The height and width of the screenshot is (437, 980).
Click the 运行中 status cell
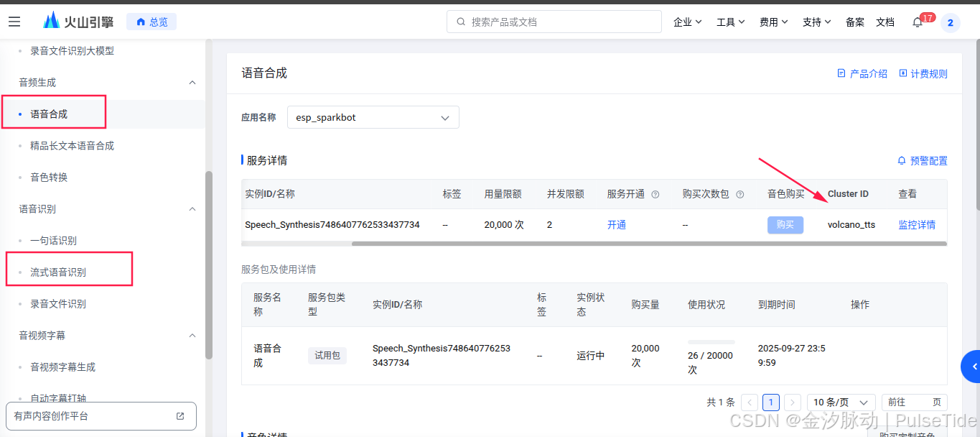pyautogui.click(x=591, y=356)
